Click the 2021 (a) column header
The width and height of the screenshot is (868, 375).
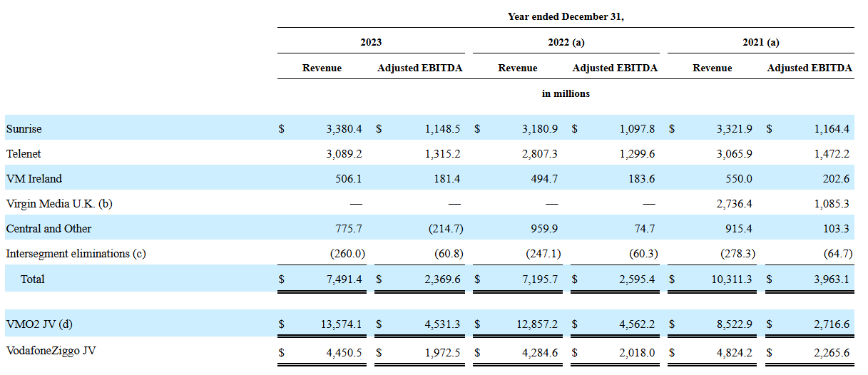tap(761, 42)
